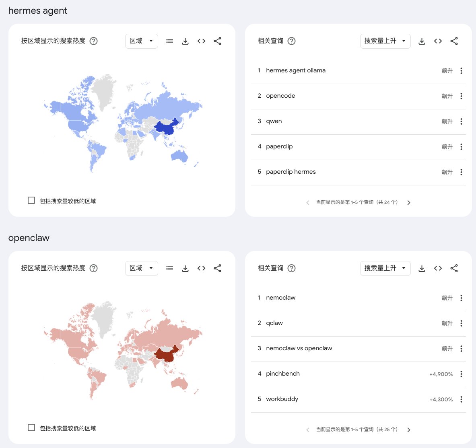476x448 pixels.
Task: Open more options for opencode query
Action: (461, 96)
